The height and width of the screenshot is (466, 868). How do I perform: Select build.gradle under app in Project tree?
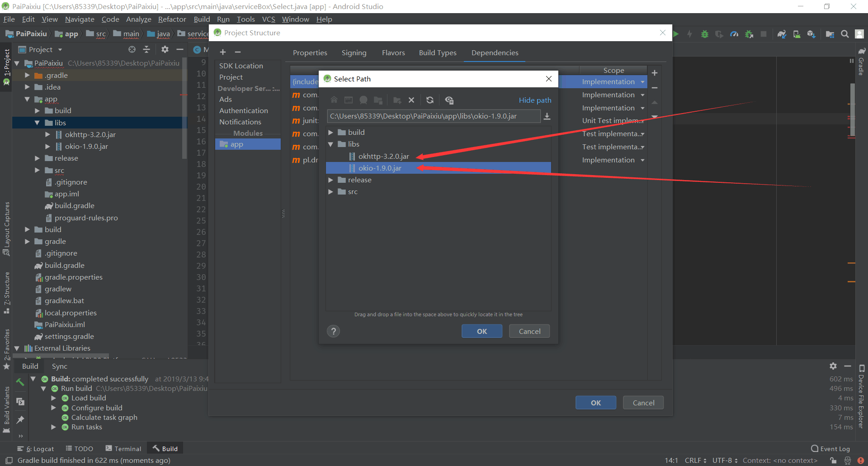pos(75,206)
